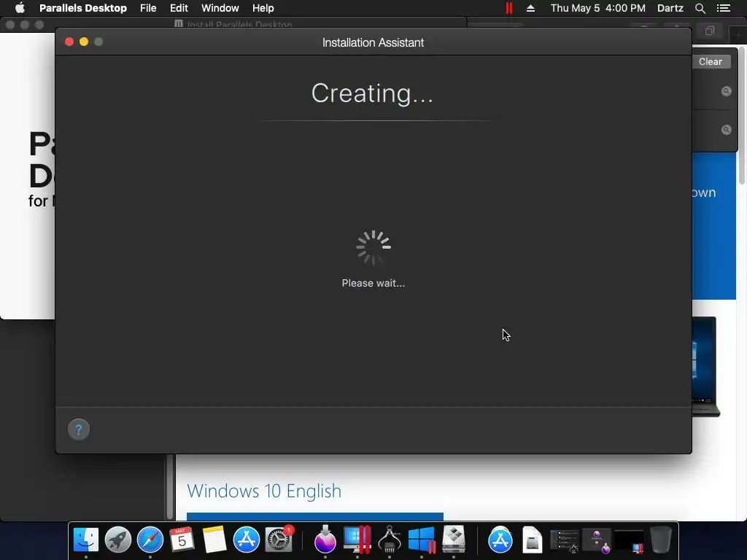Open Safari compass in the Dock

(x=150, y=540)
